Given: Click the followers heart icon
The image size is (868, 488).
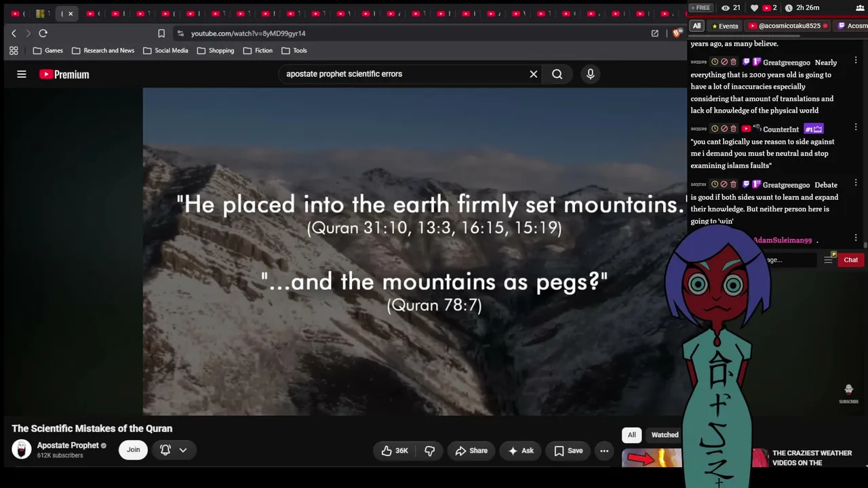Looking at the screenshot, I should point(754,7).
